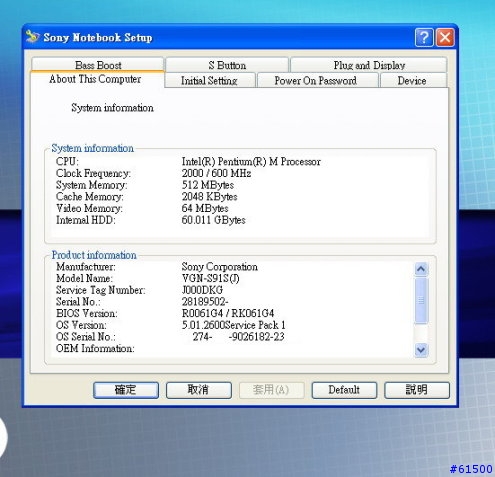Click the black System information heading text

coord(112,108)
